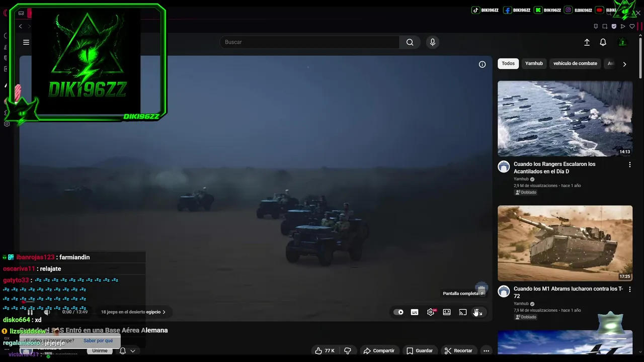Open options for Rangers video
Screen dimensions: 644x362
pos(629,165)
